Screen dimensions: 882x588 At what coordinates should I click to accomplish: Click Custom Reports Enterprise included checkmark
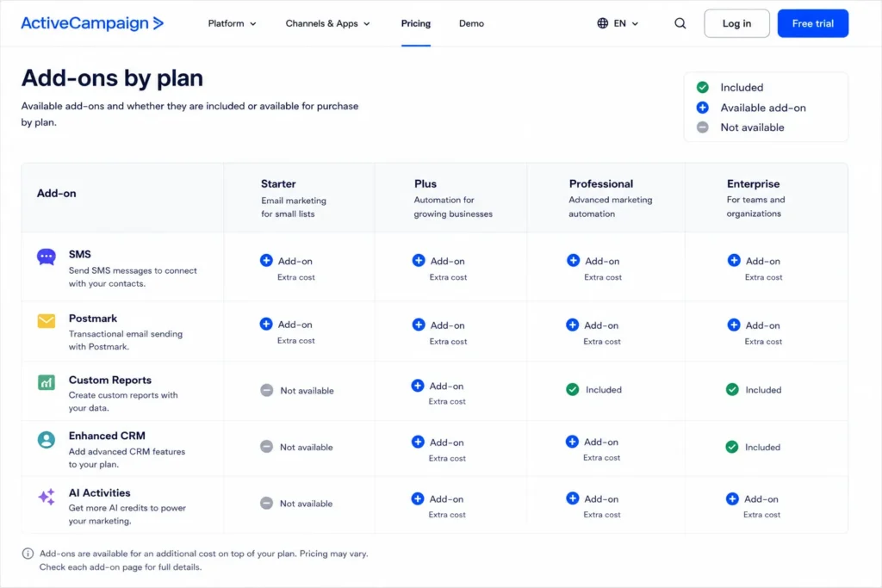pyautogui.click(x=732, y=390)
